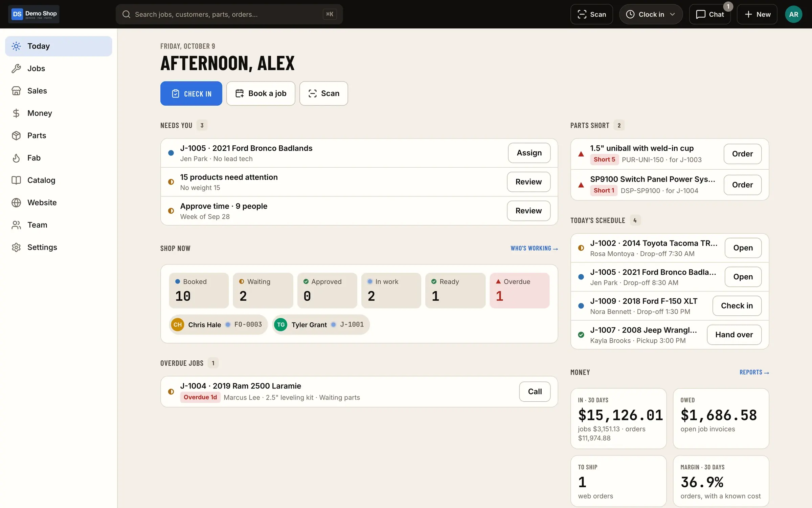Open the Team sidebar item
This screenshot has height=508, width=812.
[x=59, y=225]
